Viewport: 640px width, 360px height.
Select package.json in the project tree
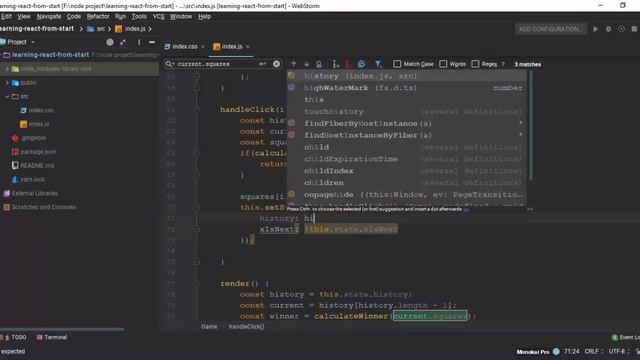pos(33,152)
